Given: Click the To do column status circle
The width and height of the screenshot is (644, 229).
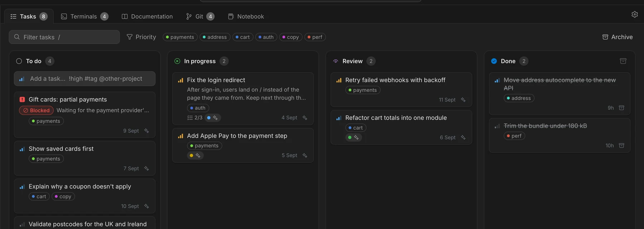Looking at the screenshot, I should click(19, 61).
